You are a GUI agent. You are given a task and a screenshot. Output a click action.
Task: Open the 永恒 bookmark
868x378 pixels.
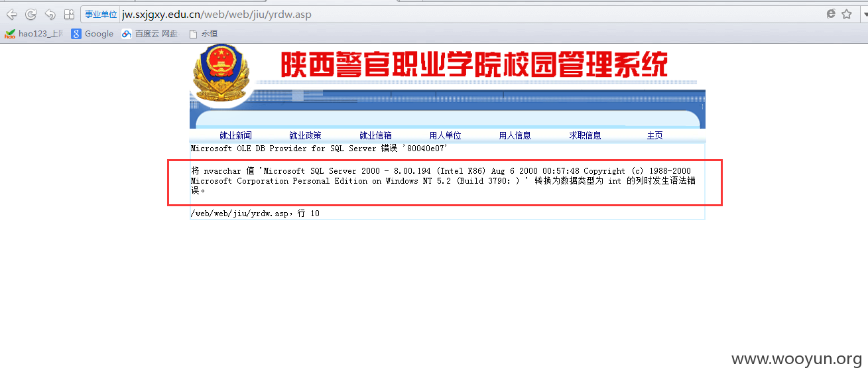203,34
